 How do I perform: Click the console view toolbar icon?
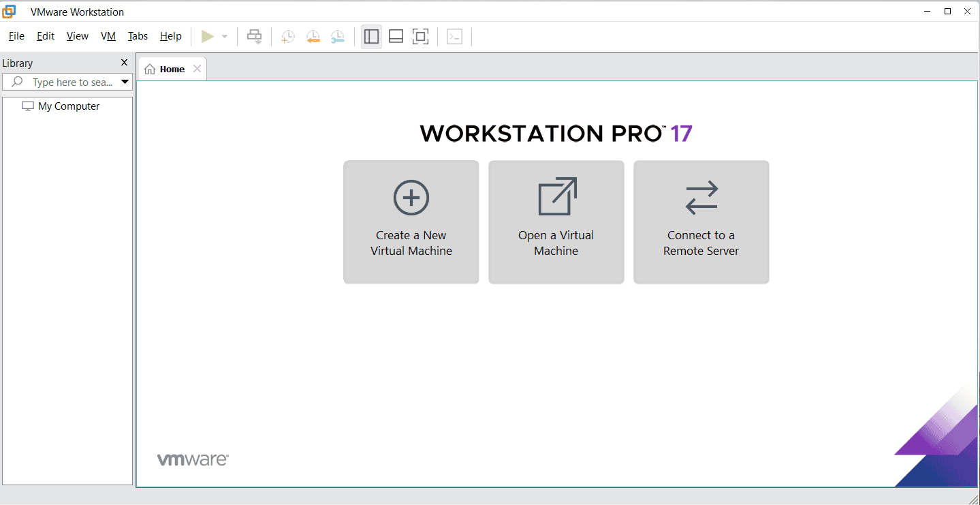point(454,37)
